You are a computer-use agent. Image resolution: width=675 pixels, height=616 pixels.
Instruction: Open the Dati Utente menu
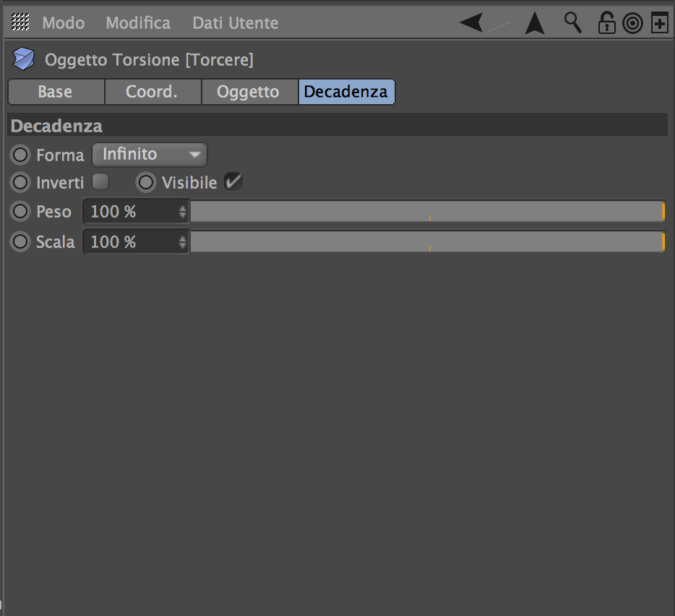(236, 23)
